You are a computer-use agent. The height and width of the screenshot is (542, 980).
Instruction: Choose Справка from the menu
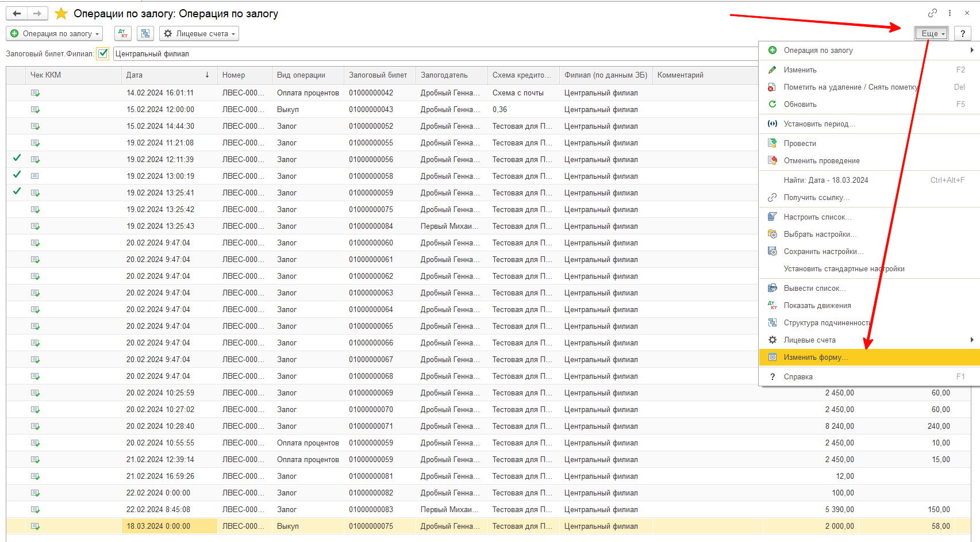click(x=870, y=377)
